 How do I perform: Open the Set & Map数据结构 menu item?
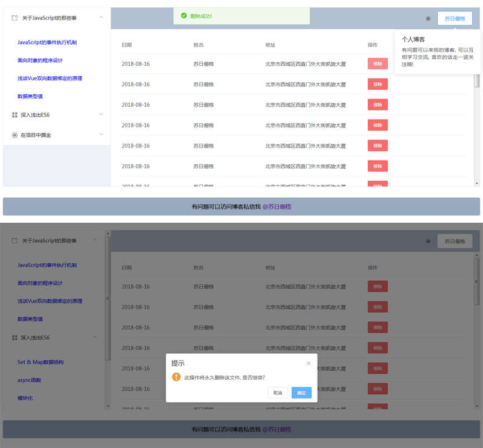[x=40, y=362]
